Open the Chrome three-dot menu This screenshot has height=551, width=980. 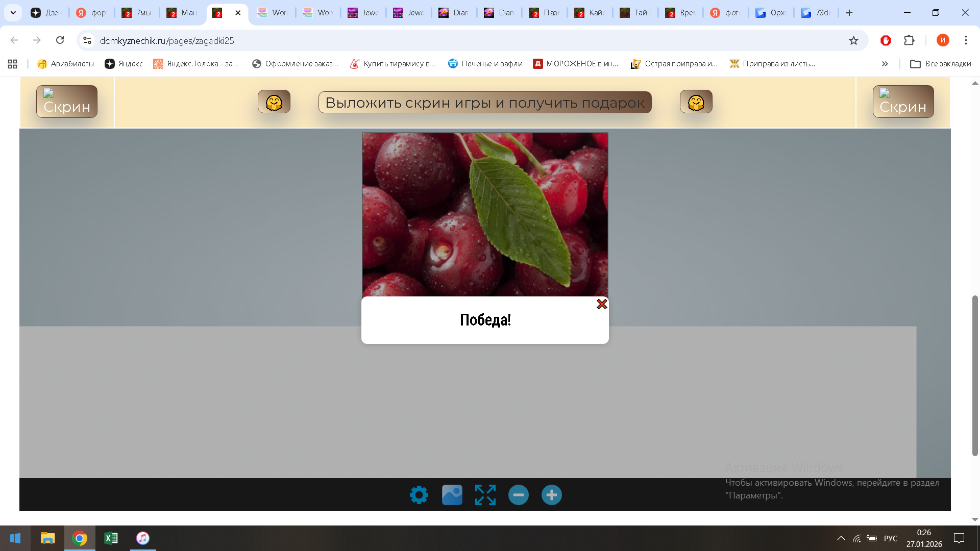point(965,40)
